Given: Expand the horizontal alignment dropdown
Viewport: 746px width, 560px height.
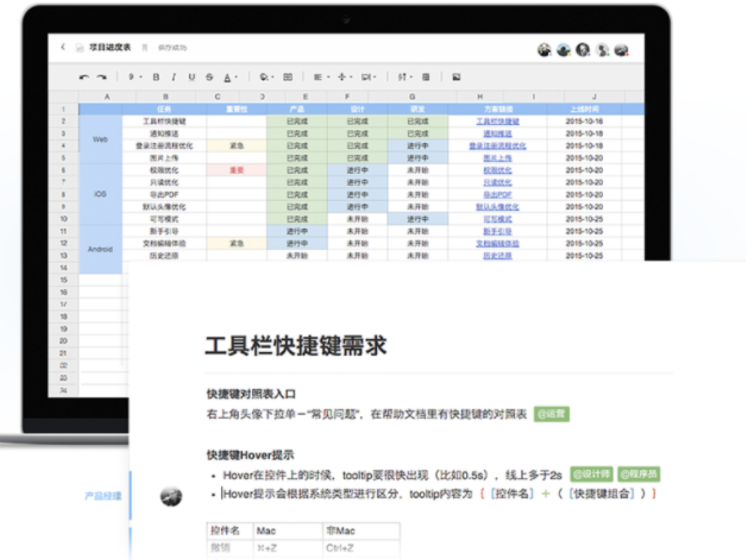Looking at the screenshot, I should click(320, 77).
